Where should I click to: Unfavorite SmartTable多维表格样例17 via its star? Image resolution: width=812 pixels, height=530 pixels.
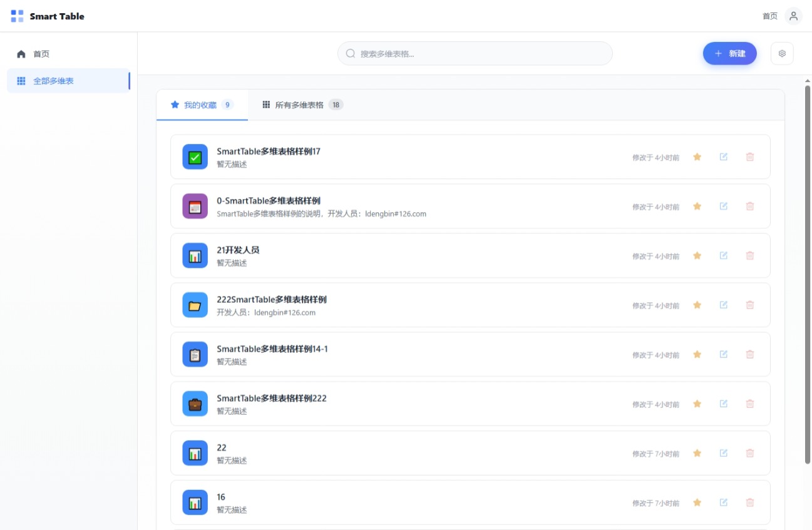pyautogui.click(x=697, y=157)
